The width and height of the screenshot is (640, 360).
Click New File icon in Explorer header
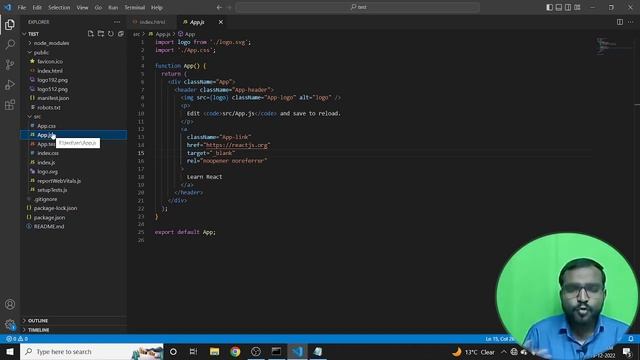point(91,34)
